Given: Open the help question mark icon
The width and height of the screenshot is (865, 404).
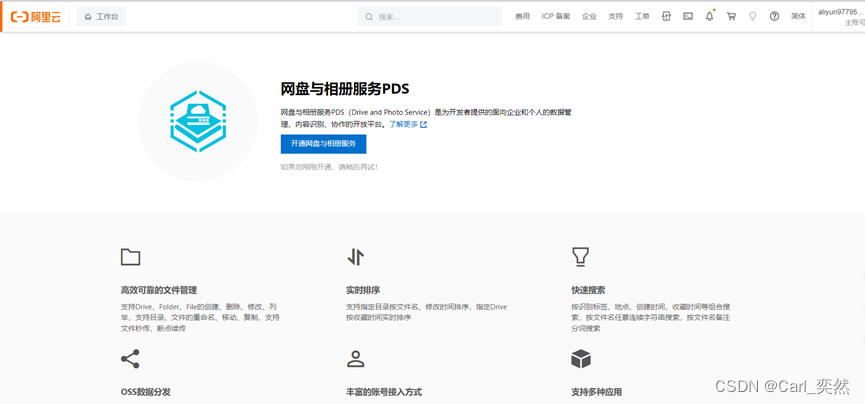Looking at the screenshot, I should 775,17.
